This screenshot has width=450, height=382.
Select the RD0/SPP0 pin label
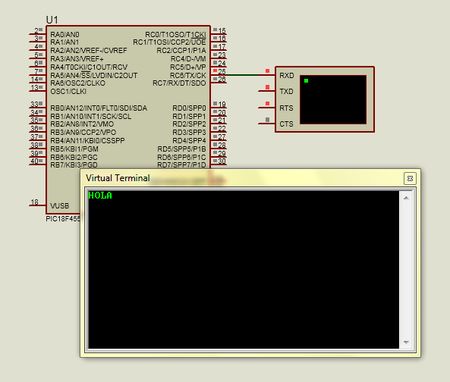(189, 108)
